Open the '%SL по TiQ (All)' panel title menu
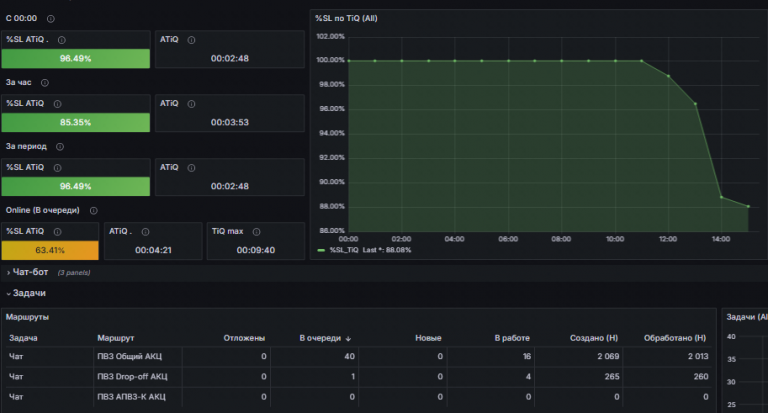Viewport: 768px width, 413px height. pos(346,18)
